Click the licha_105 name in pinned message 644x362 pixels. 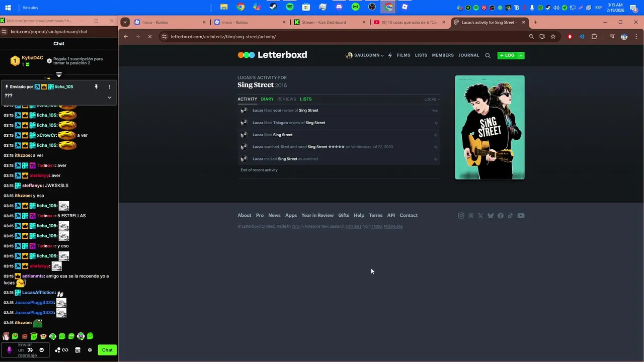tap(64, 87)
